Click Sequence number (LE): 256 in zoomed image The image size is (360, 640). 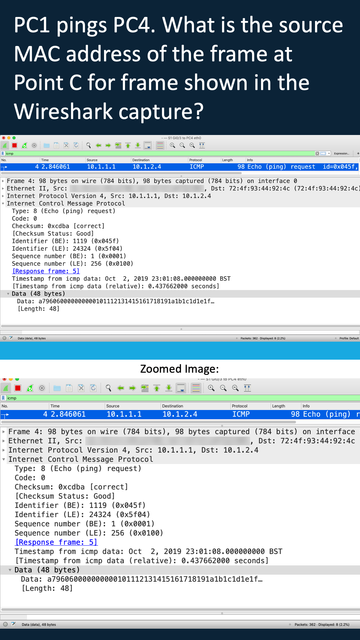(x=89, y=533)
